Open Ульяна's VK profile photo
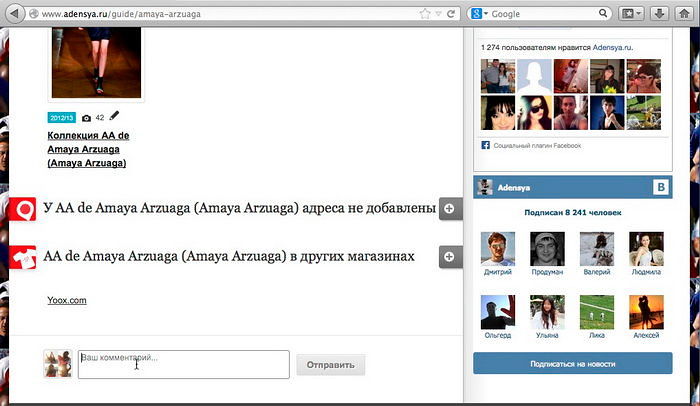Viewport: 700px width, 406px height. coord(547,312)
